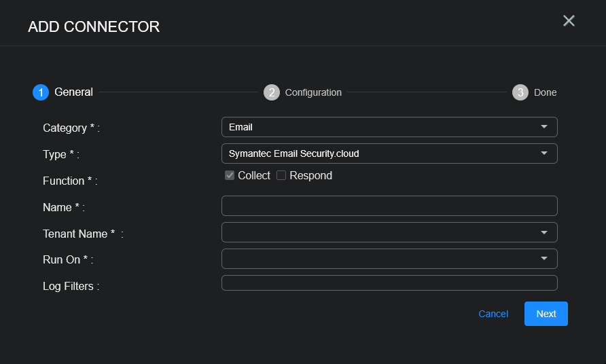Expand the Tenant Name combo box

tap(380, 232)
